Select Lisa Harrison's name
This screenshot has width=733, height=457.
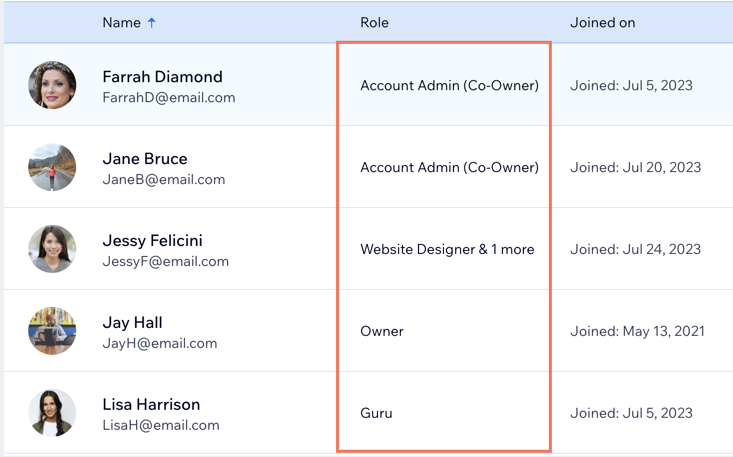151,405
